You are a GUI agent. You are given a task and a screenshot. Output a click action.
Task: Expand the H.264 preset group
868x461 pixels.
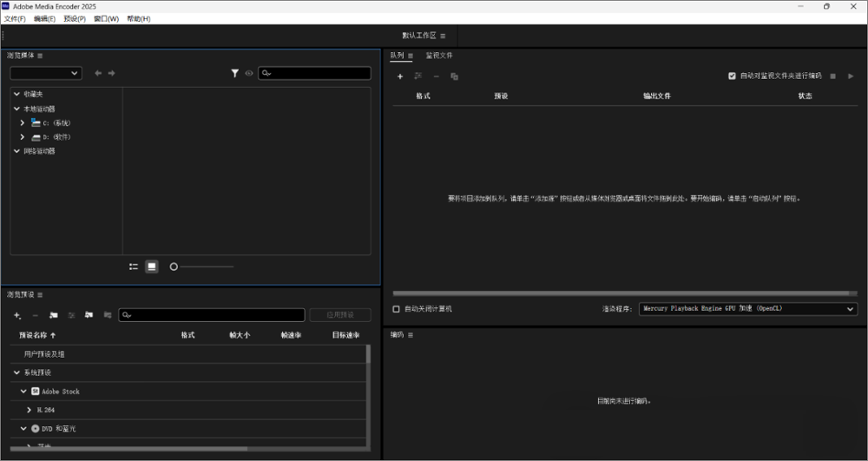click(x=30, y=410)
